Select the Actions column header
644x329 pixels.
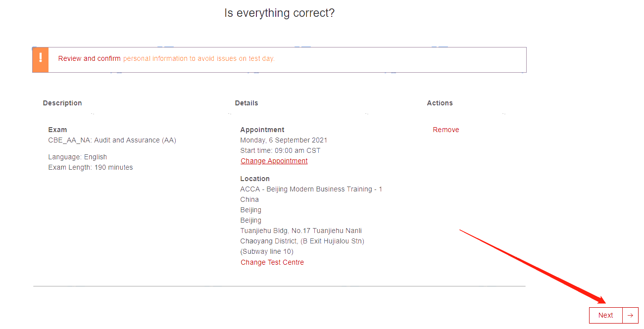point(440,103)
